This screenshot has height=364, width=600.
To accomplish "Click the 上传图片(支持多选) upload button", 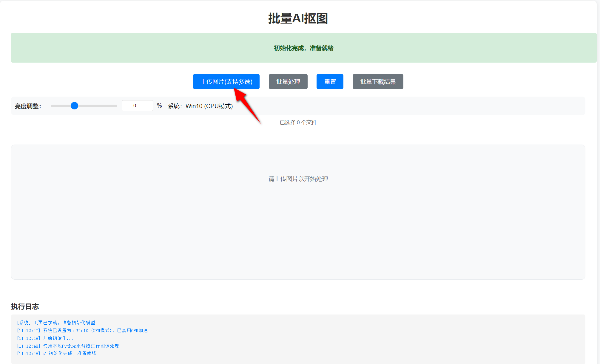I will point(226,81).
